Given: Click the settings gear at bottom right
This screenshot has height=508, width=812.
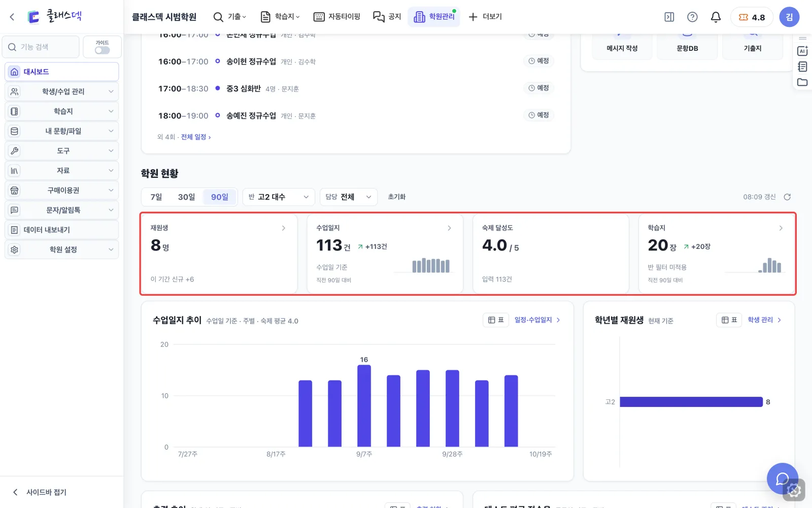Looking at the screenshot, I should pyautogui.click(x=794, y=490).
